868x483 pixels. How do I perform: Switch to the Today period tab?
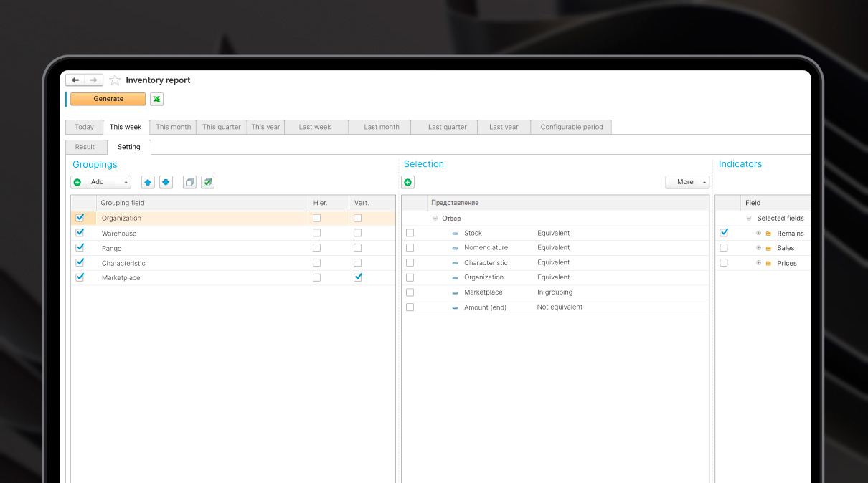tap(84, 127)
